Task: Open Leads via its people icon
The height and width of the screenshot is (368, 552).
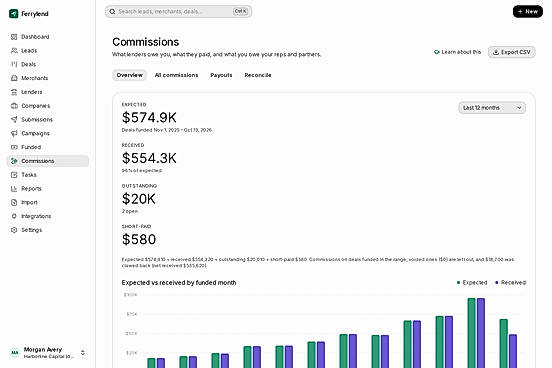Action: point(14,50)
